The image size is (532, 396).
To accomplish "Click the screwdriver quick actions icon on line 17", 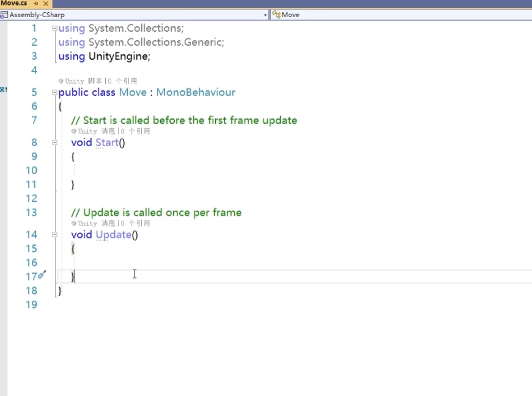I will click(42, 274).
